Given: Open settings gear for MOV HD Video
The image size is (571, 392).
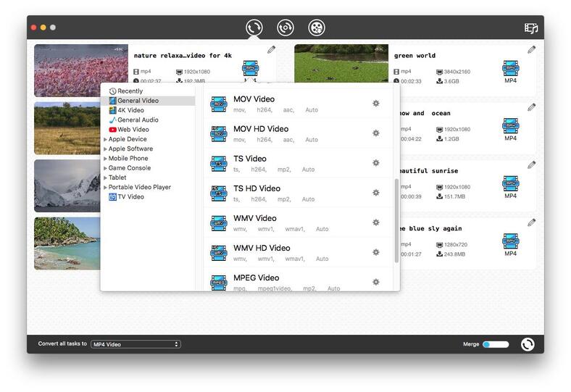Looking at the screenshot, I should click(x=376, y=133).
